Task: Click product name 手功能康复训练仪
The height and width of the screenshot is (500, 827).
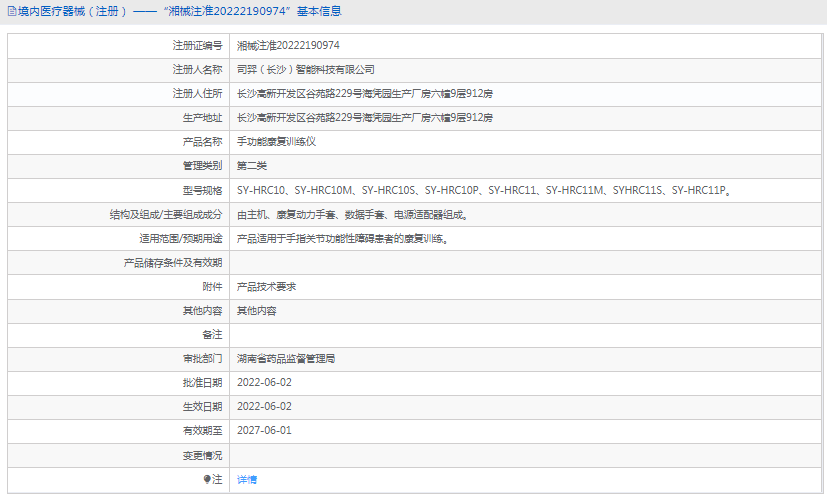Action: [x=276, y=142]
